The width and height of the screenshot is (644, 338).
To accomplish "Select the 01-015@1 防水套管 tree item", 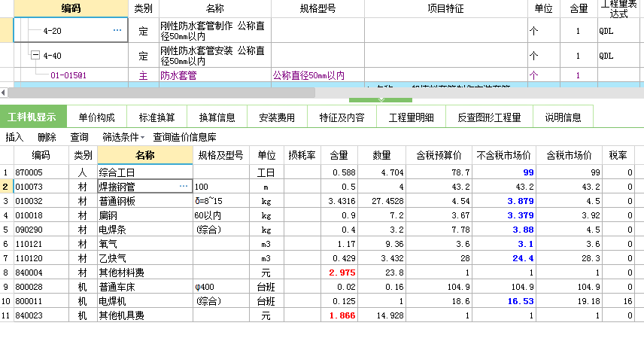I will [68, 75].
